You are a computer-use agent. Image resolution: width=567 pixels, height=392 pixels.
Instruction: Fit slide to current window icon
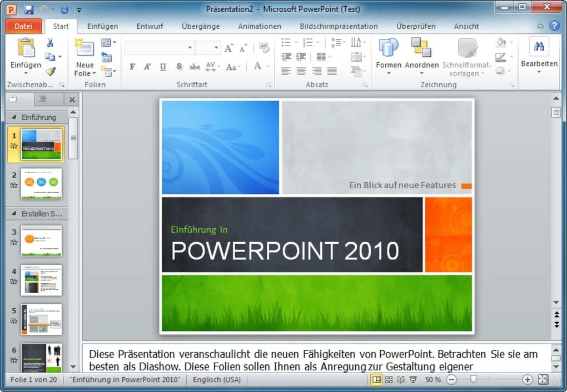(x=543, y=379)
